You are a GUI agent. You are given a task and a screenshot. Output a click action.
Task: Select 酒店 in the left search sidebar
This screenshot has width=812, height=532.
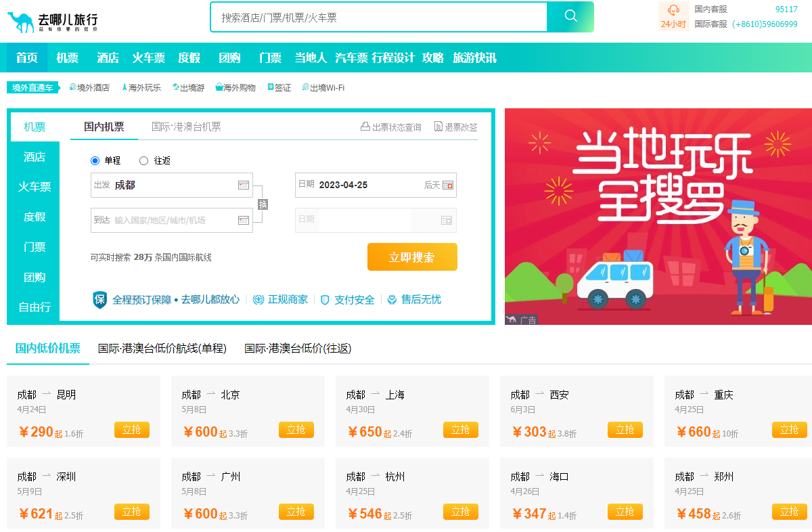(x=35, y=157)
